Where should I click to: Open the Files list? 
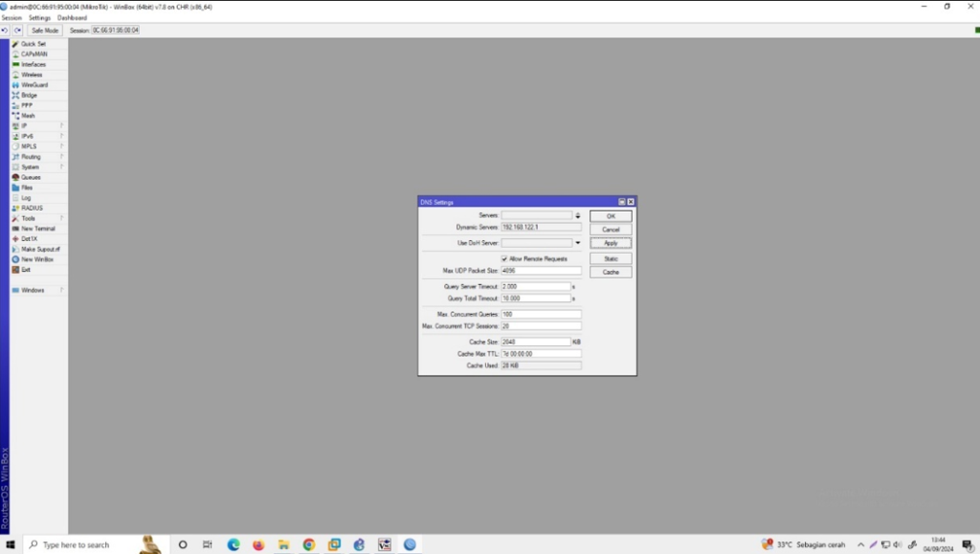point(27,188)
